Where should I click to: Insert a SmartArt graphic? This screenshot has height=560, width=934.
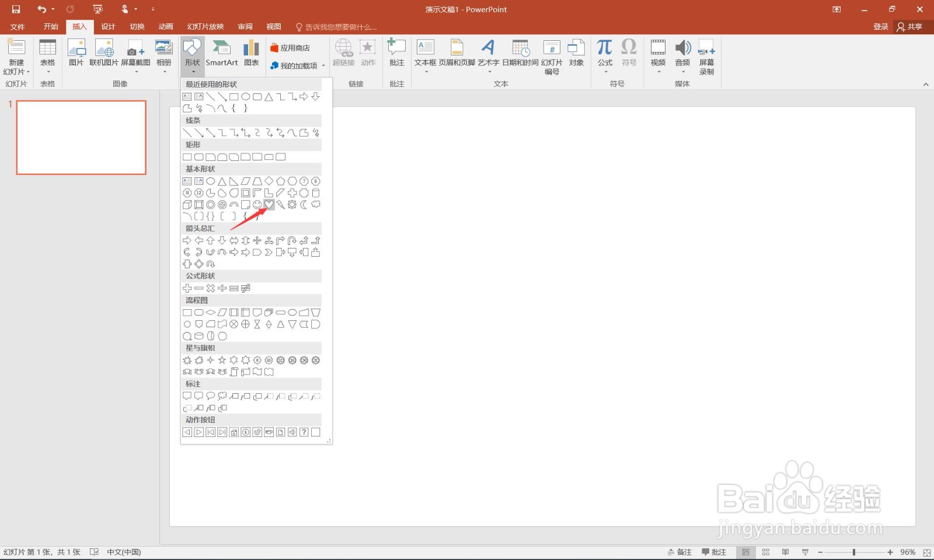tap(221, 52)
